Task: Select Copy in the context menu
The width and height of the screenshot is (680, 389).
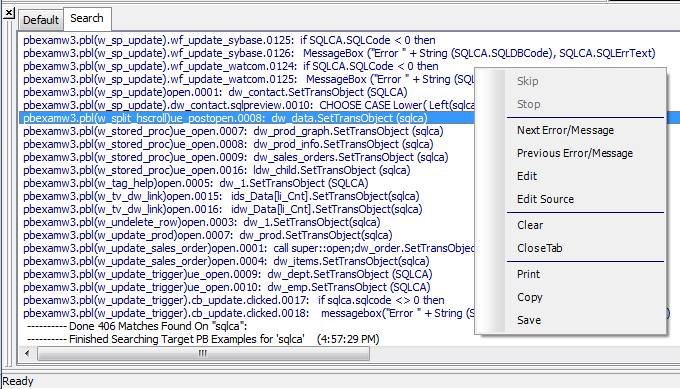Action: point(530,297)
